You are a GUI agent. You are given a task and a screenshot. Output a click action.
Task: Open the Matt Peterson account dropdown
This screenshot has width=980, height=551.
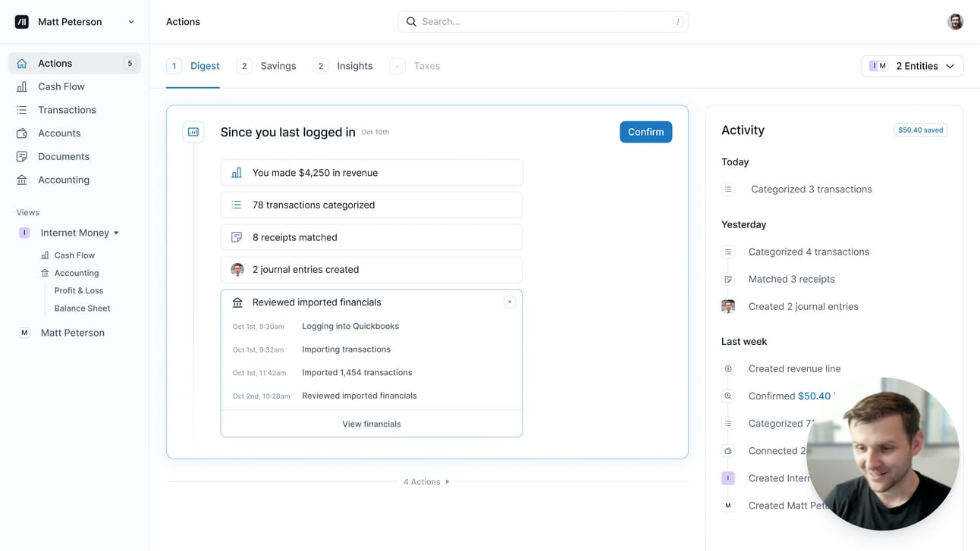74,22
